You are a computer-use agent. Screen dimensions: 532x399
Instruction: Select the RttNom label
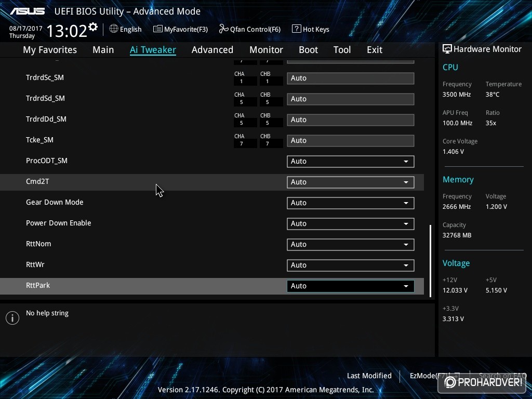(x=38, y=244)
